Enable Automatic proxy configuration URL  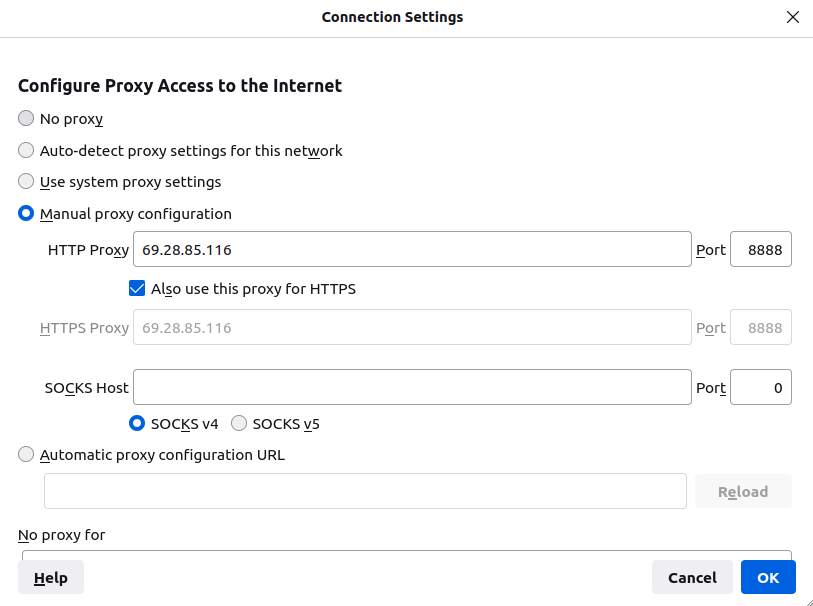[26, 455]
